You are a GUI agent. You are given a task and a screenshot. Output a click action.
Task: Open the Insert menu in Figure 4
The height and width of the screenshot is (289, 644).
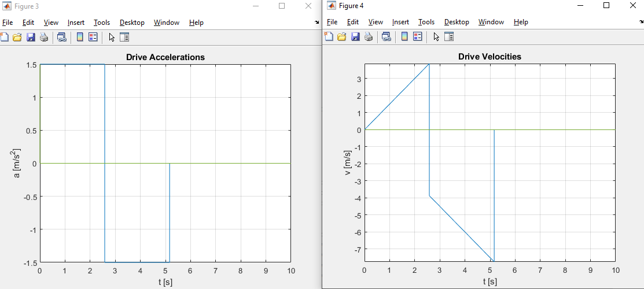pyautogui.click(x=400, y=22)
